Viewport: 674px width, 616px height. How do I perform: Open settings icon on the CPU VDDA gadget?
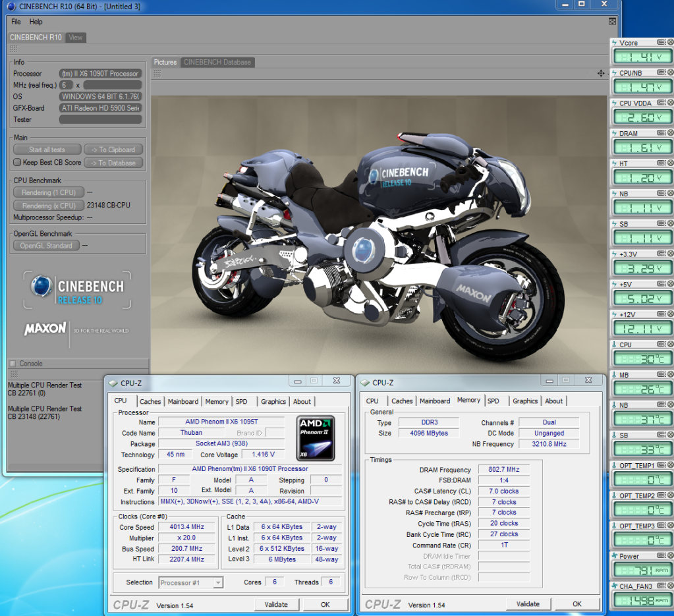pos(661,102)
